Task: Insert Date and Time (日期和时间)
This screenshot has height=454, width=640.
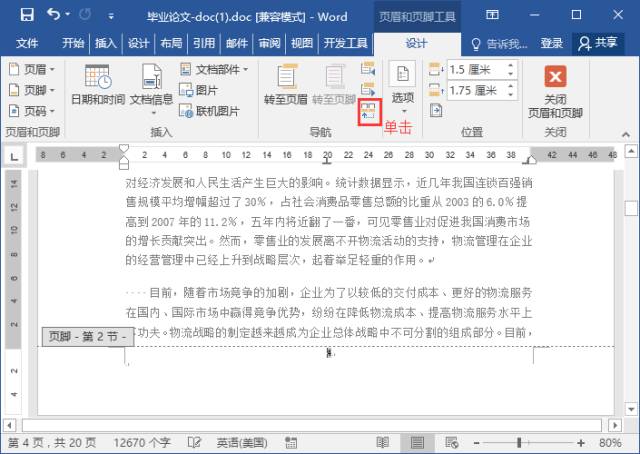Action: click(98, 86)
